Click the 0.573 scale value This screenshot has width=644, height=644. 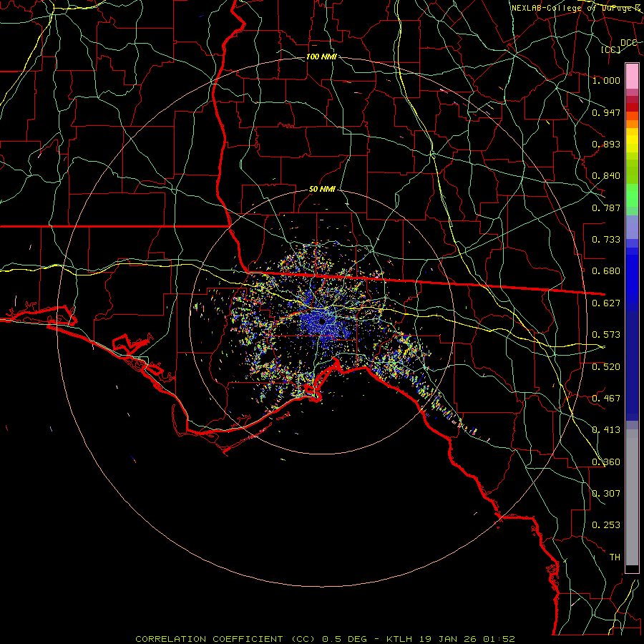pyautogui.click(x=606, y=335)
